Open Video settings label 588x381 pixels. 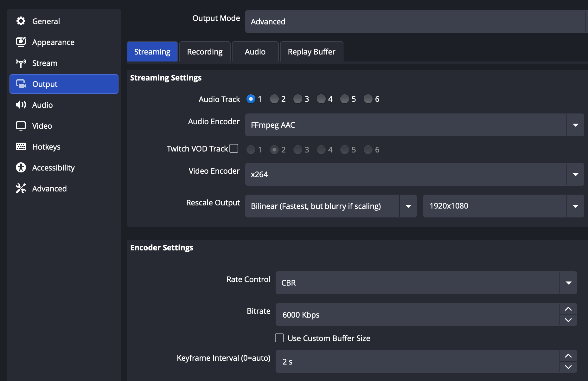(42, 126)
